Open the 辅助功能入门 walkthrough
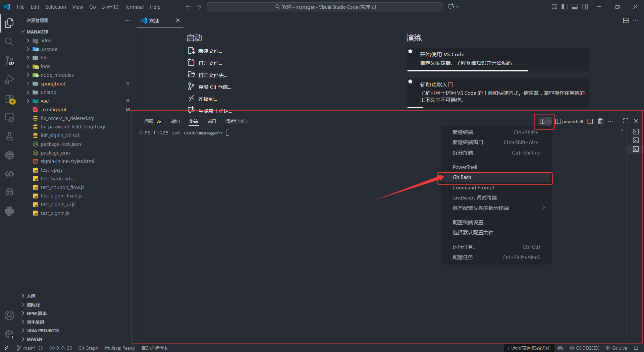 [x=498, y=93]
